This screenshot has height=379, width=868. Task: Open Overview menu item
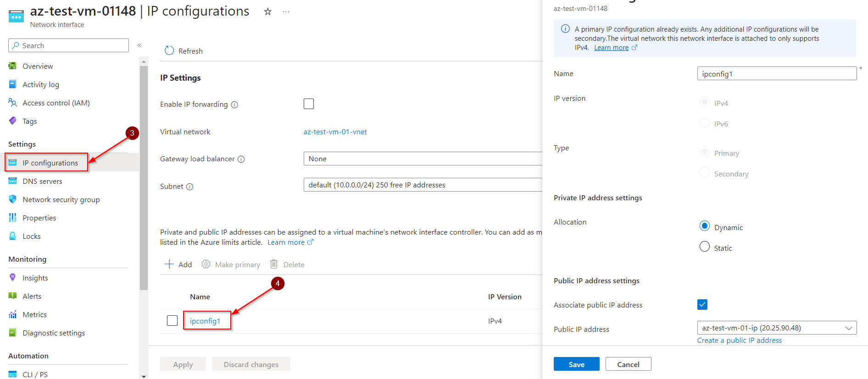(38, 66)
